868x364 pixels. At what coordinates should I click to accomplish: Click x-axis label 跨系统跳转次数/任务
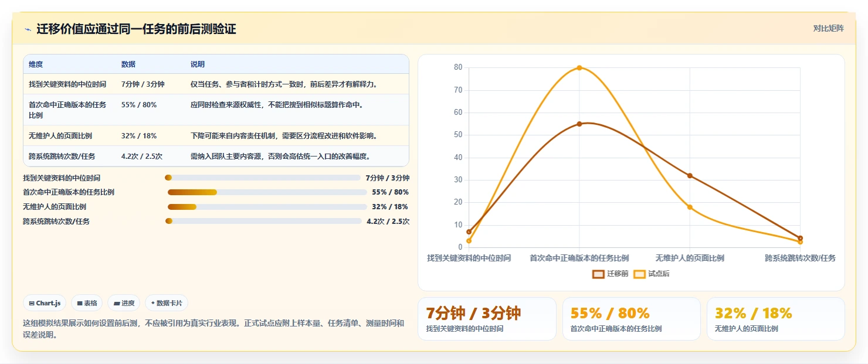click(800, 258)
